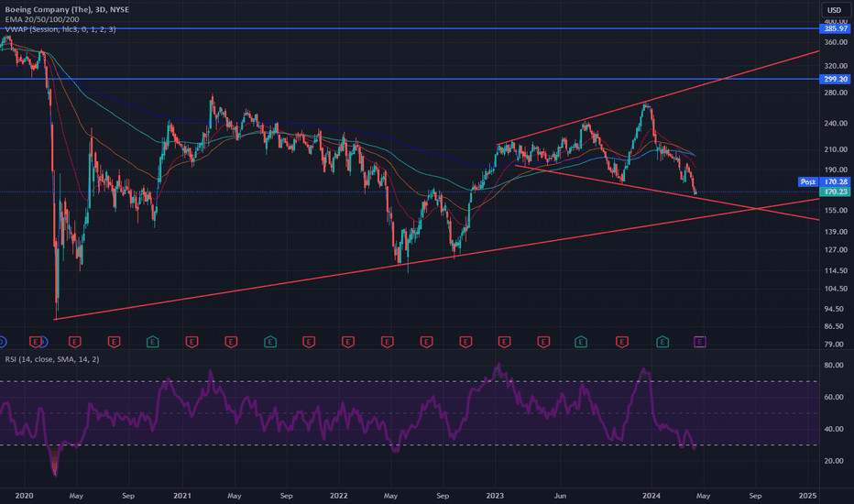Click the red April 2020 earnings marker
This screenshot has height=504, width=854.
(x=74, y=342)
